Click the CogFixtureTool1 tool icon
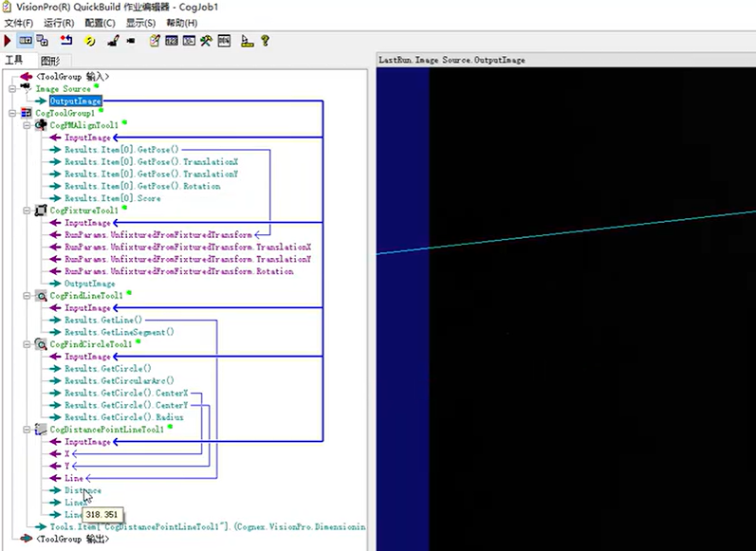 pos(41,211)
